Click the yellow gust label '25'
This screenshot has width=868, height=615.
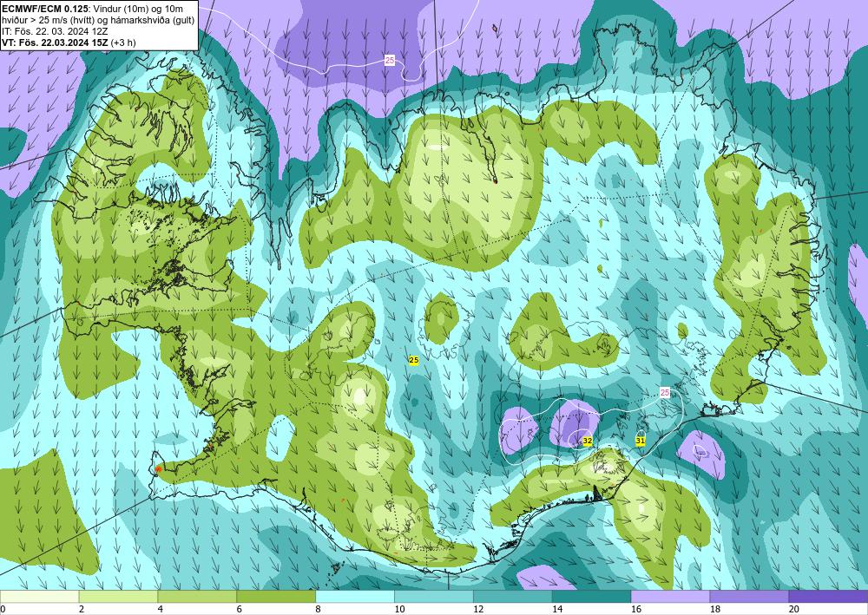pos(413,360)
